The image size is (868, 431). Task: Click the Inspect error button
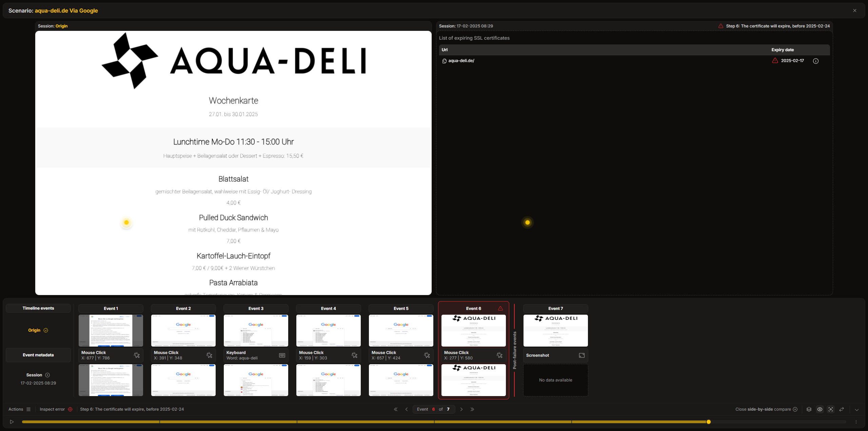click(x=56, y=409)
